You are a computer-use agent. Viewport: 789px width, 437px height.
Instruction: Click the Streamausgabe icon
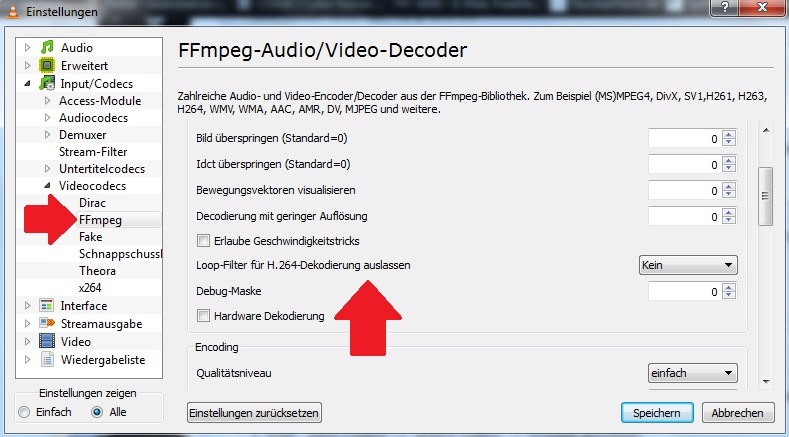[x=47, y=323]
